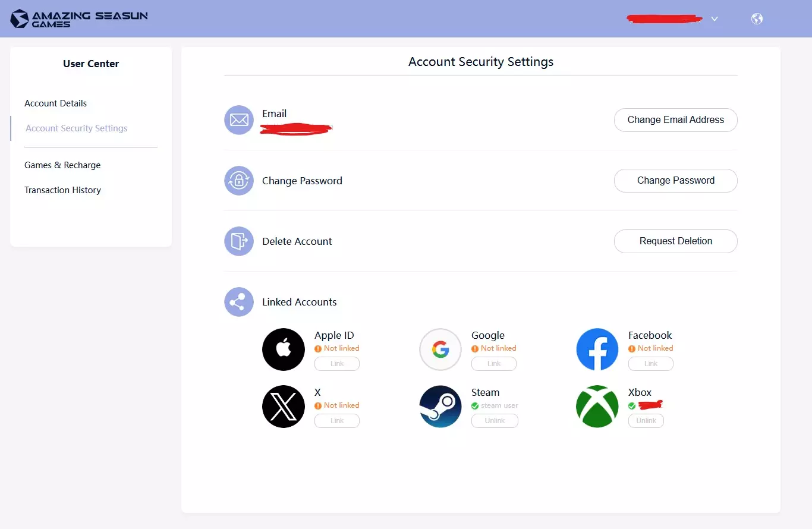Click the Not linked text under X
Screen dimensions: 812x529
click(341, 405)
